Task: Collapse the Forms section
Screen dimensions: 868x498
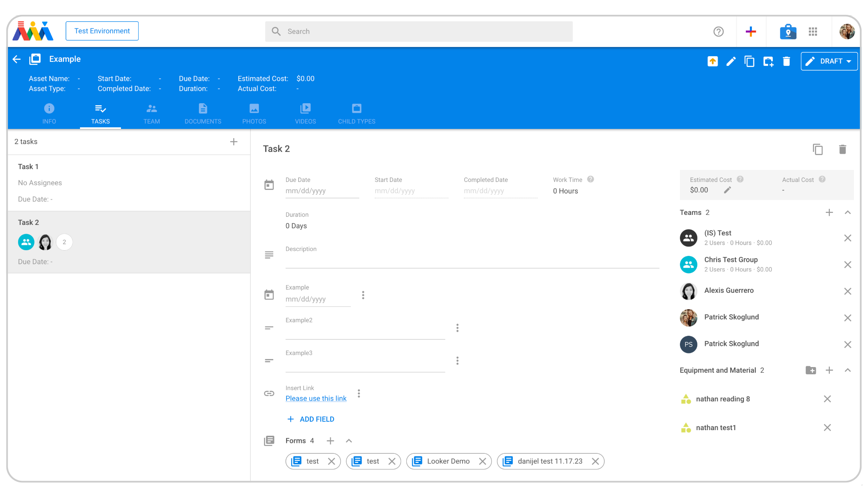Action: 348,441
